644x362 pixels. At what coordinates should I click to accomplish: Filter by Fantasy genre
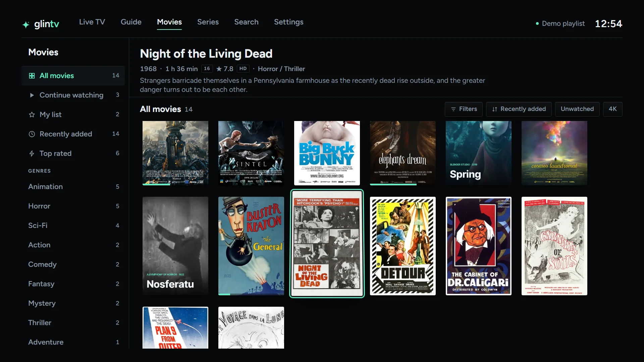click(73, 284)
